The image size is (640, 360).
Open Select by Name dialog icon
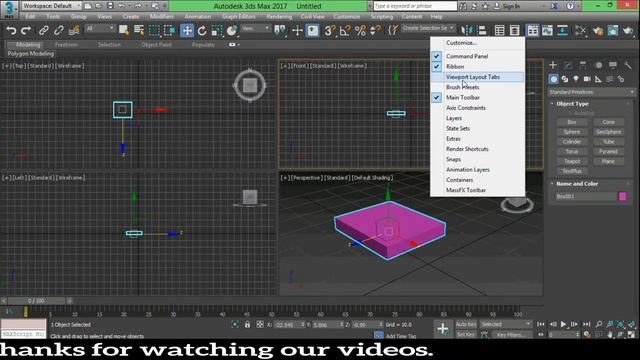[139, 30]
